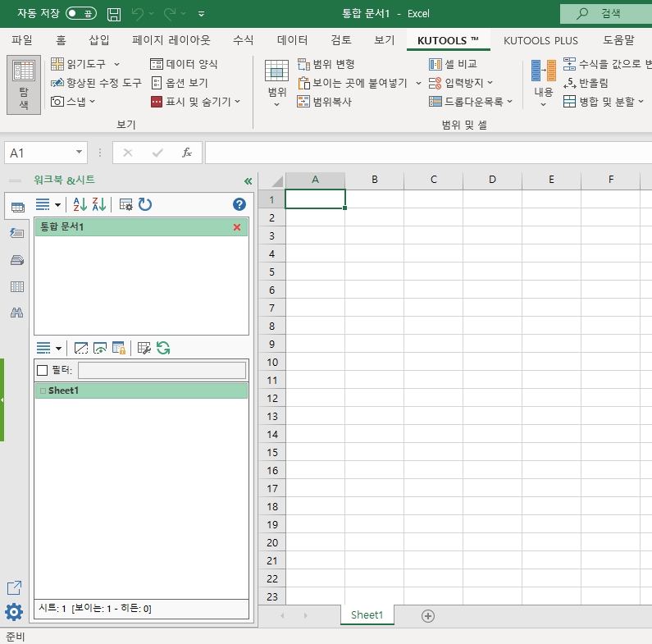This screenshot has width=652, height=644.
Task: Switch to the 데이터 tab
Action: [292, 40]
